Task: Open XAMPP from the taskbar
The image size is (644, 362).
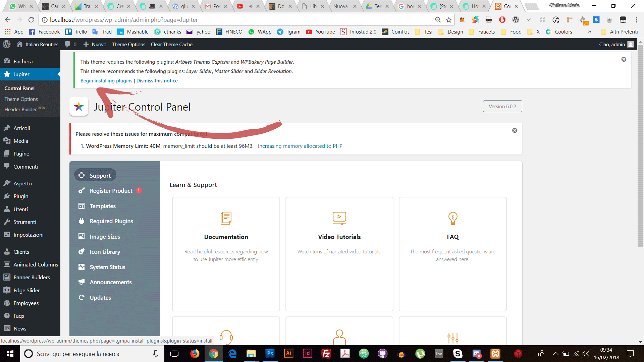Action: pos(495,354)
